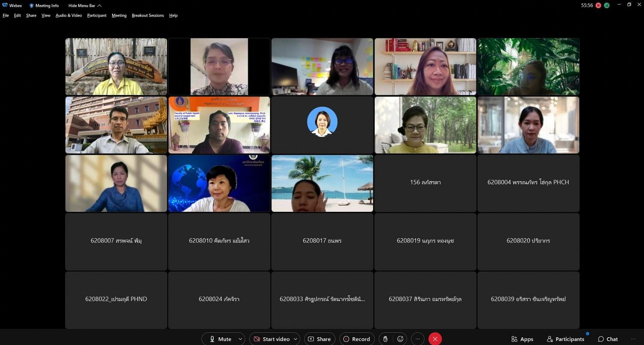Click the red recording indicator icon

click(x=598, y=5)
